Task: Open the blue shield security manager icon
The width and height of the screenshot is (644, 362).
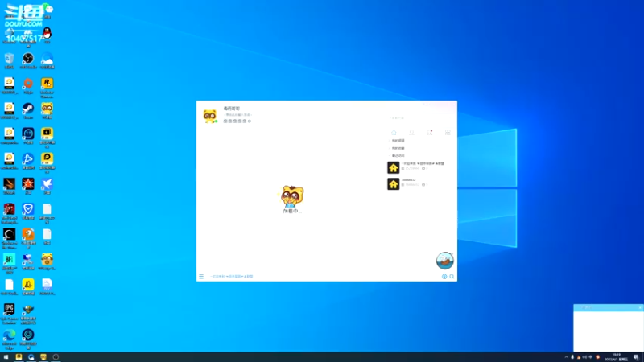Action: [28, 212]
